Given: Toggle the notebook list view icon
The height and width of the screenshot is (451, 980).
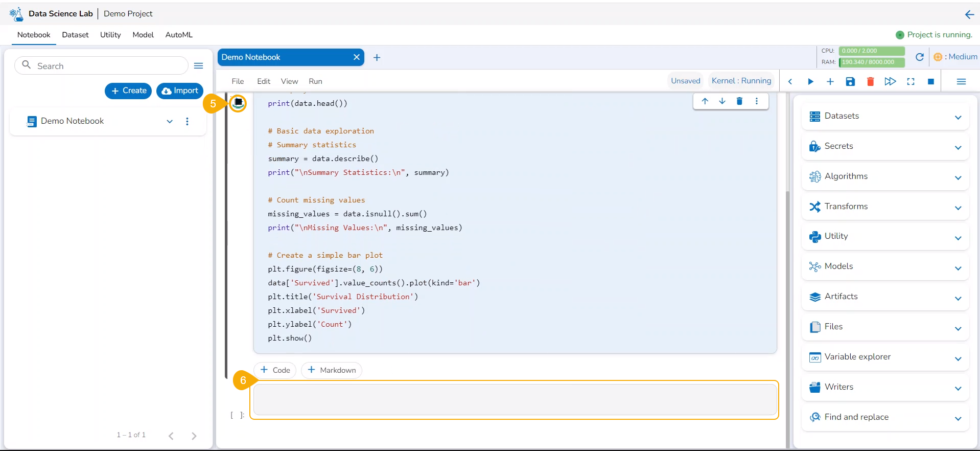Looking at the screenshot, I should pyautogui.click(x=199, y=66).
